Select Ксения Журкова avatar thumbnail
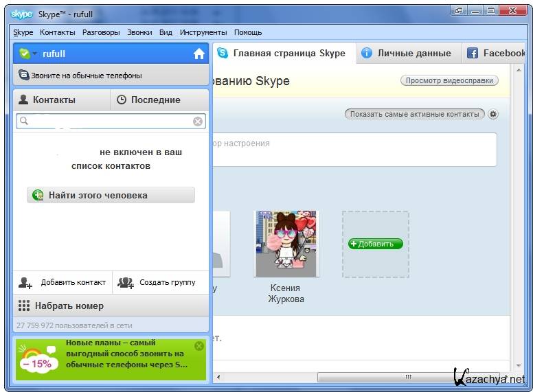 [x=286, y=244]
